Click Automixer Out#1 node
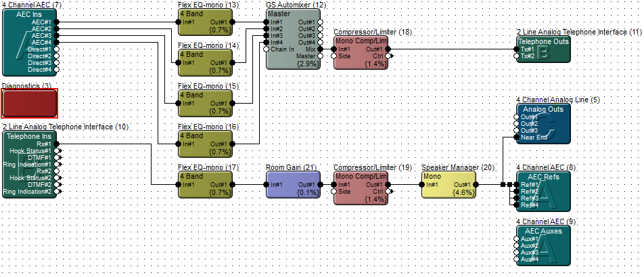 (321, 22)
